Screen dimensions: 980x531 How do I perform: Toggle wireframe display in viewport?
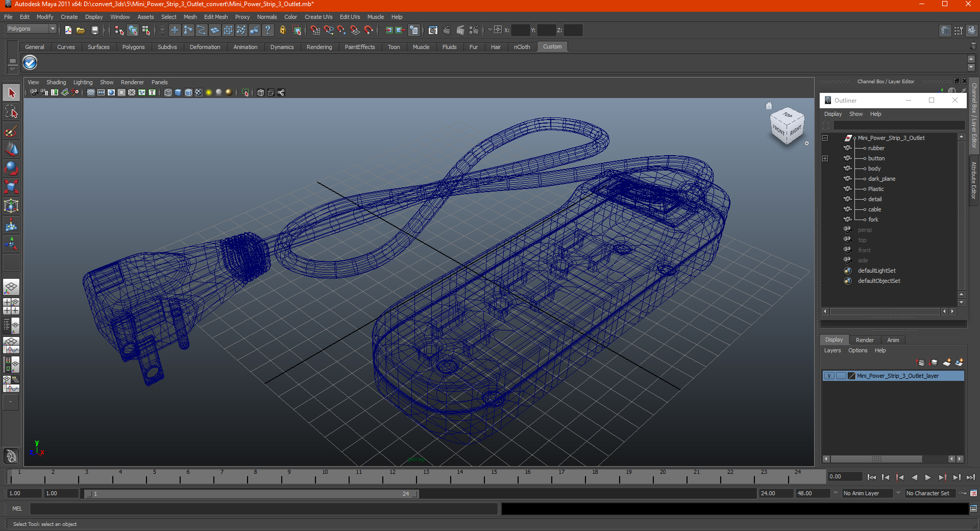point(168,92)
